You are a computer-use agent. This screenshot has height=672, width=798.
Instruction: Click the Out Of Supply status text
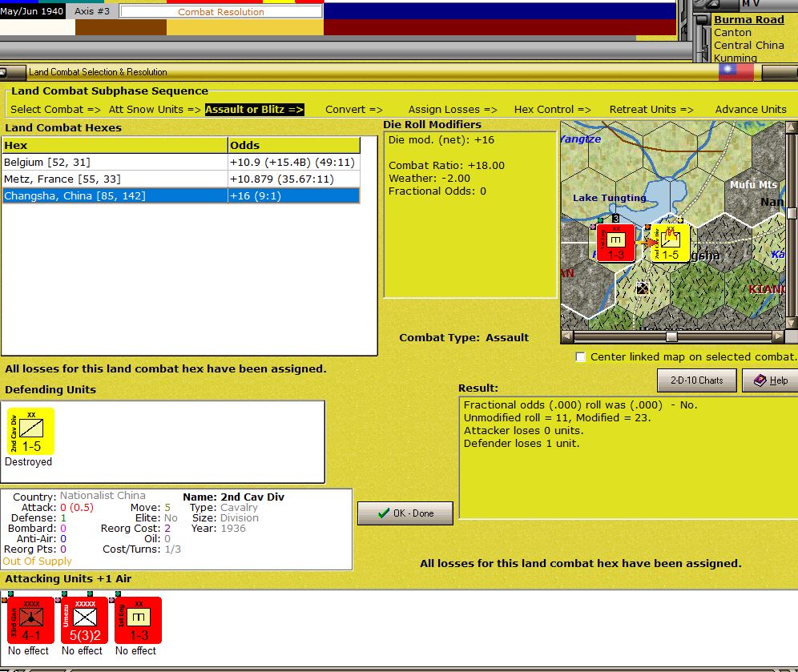tap(37, 561)
